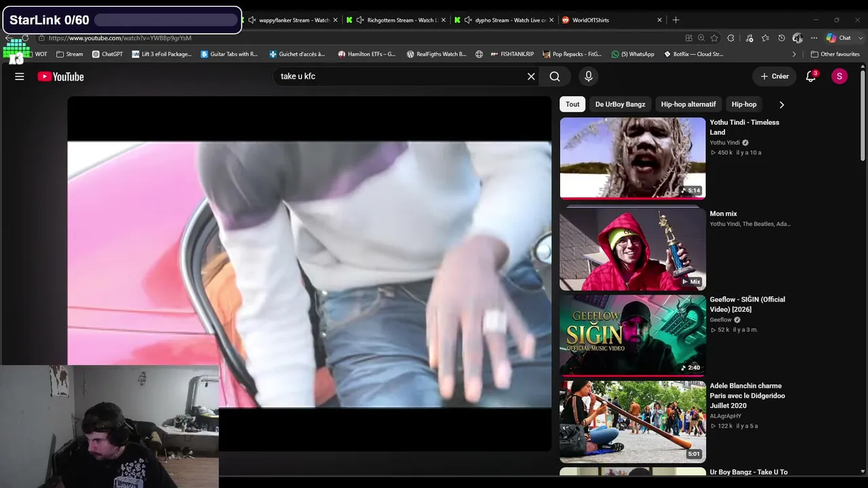868x488 pixels.
Task: Open the browser profile avatar icon
Action: point(797,38)
